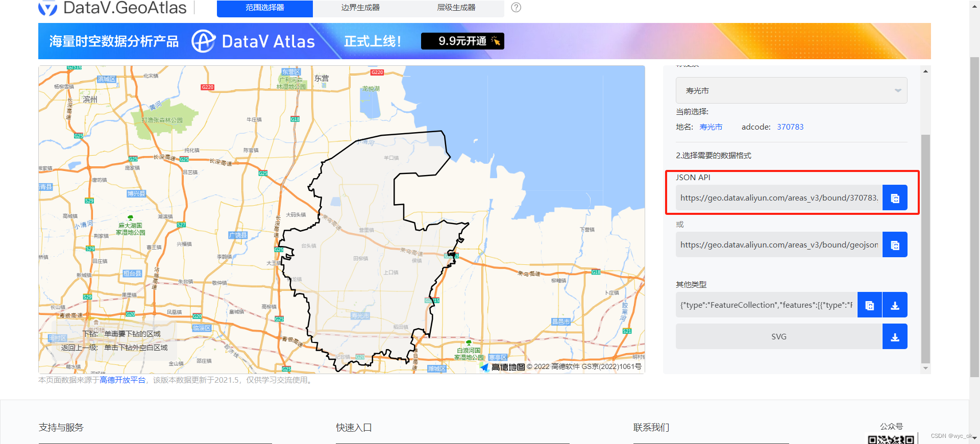Click the 昌邑市 label on map
The height and width of the screenshot is (444, 980).
(x=561, y=322)
